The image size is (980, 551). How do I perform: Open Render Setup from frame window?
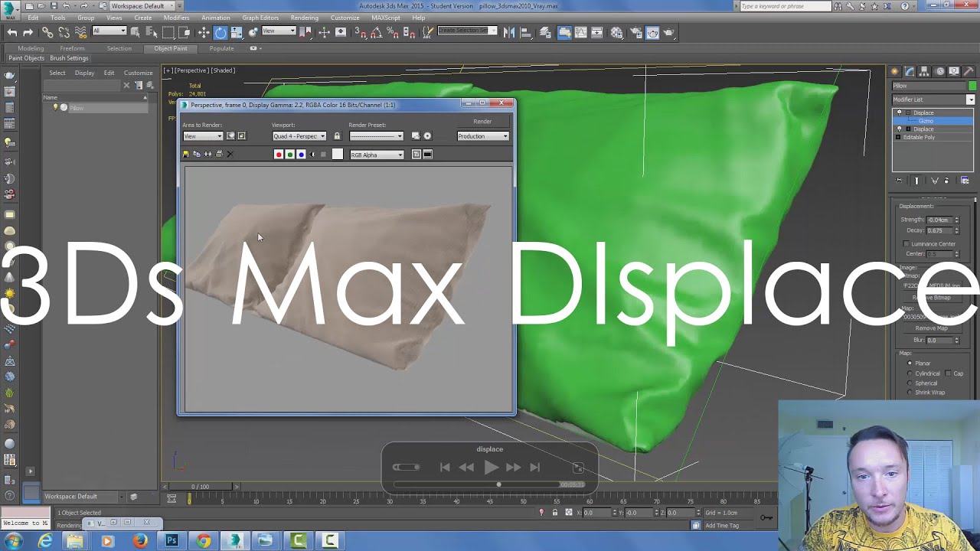pos(416,136)
